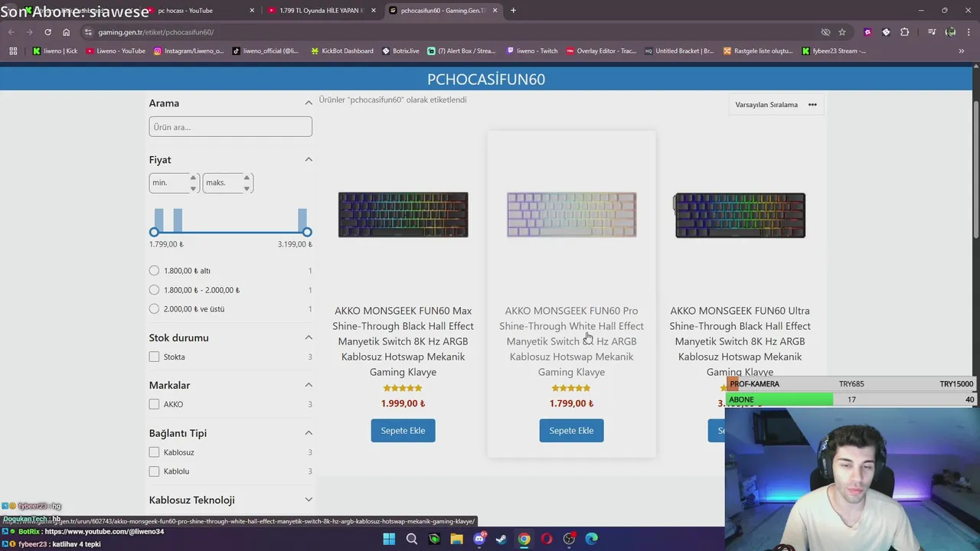Viewport: 980px width, 551px height.
Task: Reload the page with the refresh icon
Action: (47, 32)
